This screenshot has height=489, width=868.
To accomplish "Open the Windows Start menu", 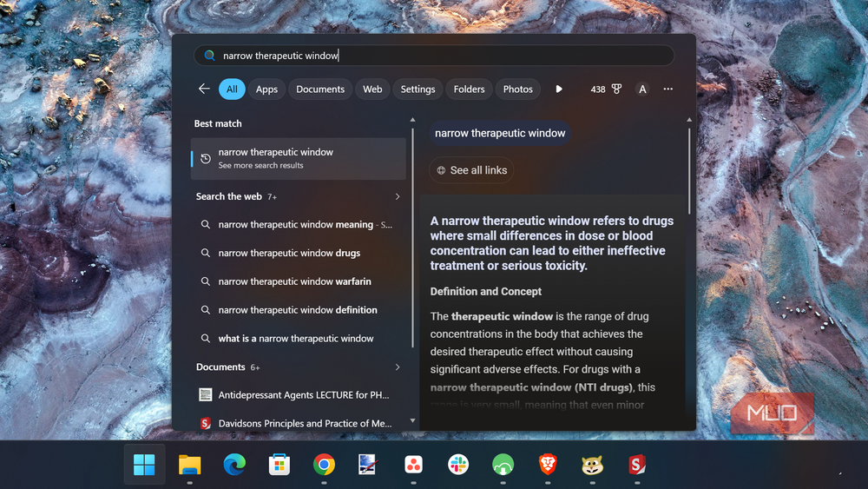I will [x=144, y=465].
